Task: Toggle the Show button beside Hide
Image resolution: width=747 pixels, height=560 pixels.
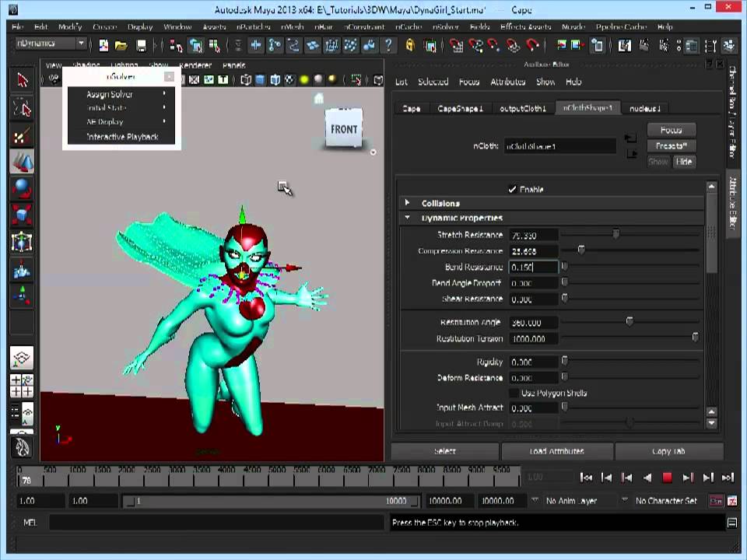Action: pyautogui.click(x=658, y=162)
